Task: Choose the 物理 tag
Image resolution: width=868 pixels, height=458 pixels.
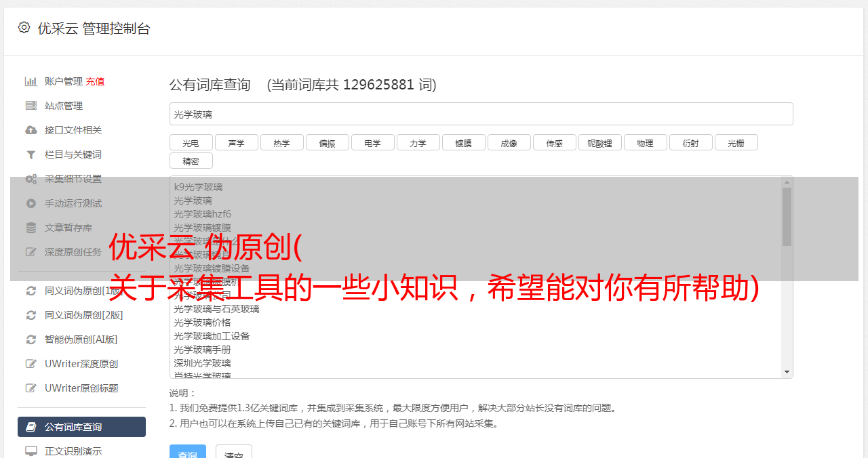Action: click(645, 142)
